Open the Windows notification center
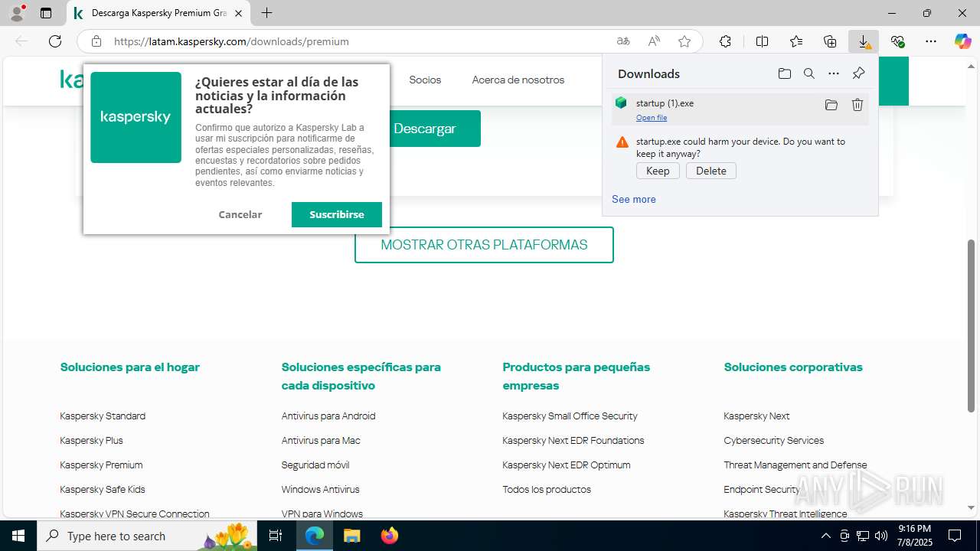This screenshot has width=980, height=551. click(955, 536)
